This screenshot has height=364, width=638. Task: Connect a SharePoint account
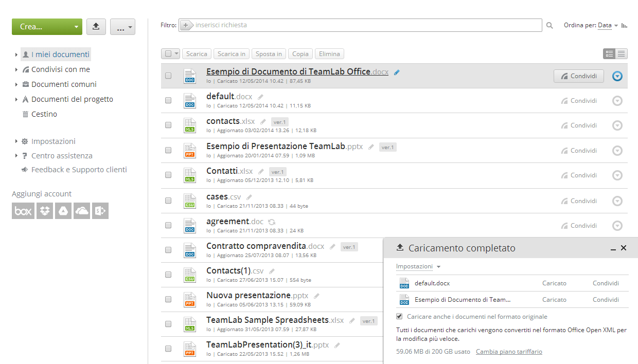tap(100, 211)
